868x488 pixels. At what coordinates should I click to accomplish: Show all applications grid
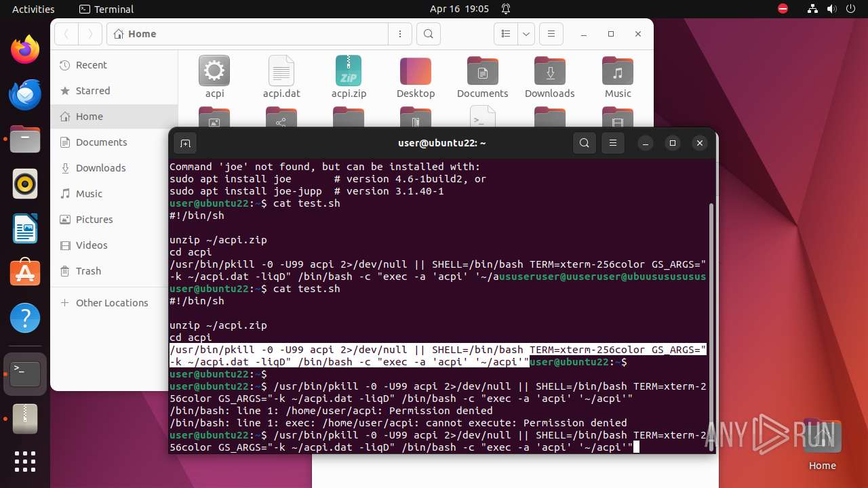click(x=25, y=462)
